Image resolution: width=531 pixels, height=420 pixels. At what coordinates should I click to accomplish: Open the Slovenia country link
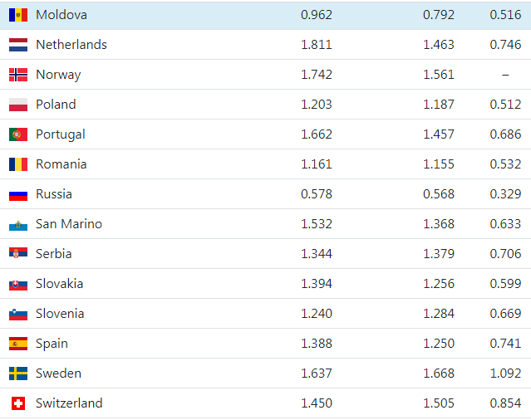click(60, 314)
